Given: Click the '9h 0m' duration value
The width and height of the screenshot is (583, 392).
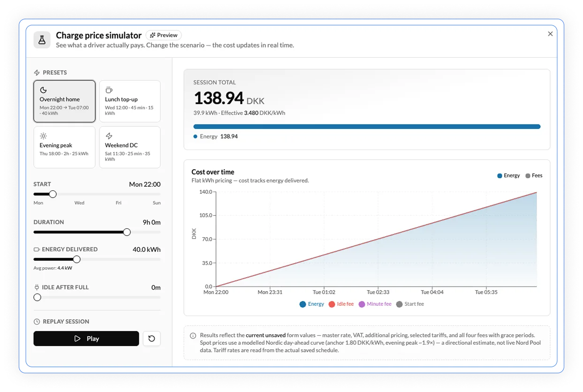Looking at the screenshot, I should click(151, 223).
